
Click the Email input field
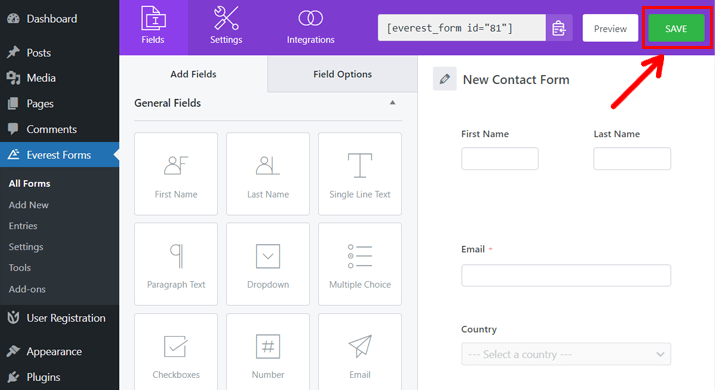[x=566, y=276]
